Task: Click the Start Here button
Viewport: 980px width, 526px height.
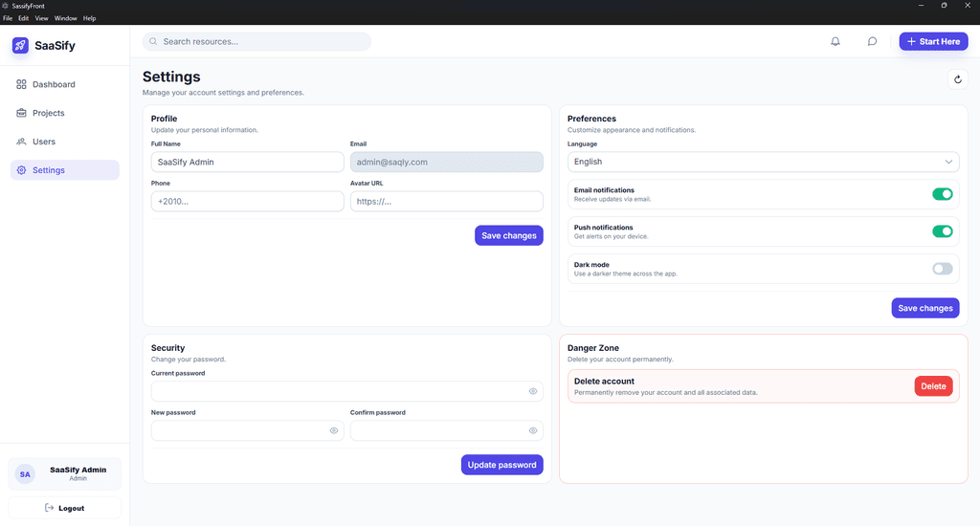Action: 933,41
